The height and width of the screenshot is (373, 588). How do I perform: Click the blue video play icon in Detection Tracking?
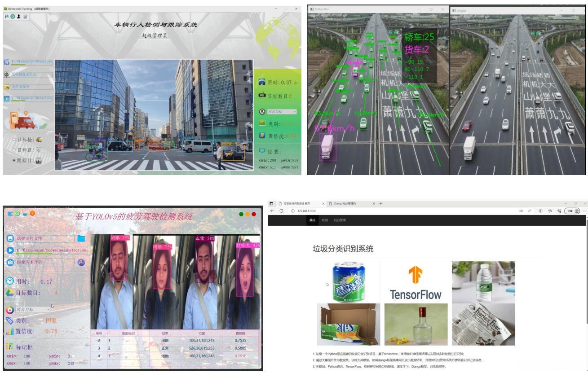pyautogui.click(x=7, y=98)
